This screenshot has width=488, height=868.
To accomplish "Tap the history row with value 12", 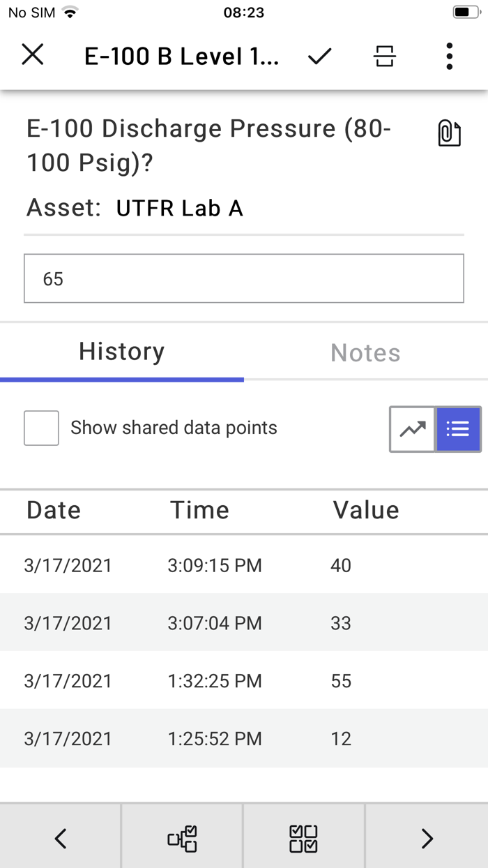I will click(x=244, y=738).
